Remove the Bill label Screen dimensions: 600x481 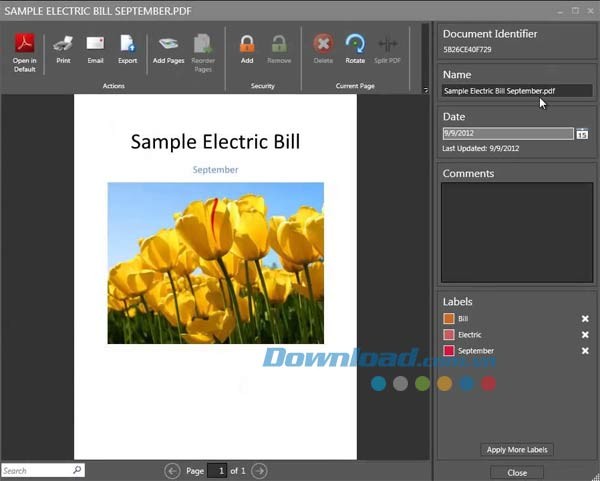click(x=585, y=319)
